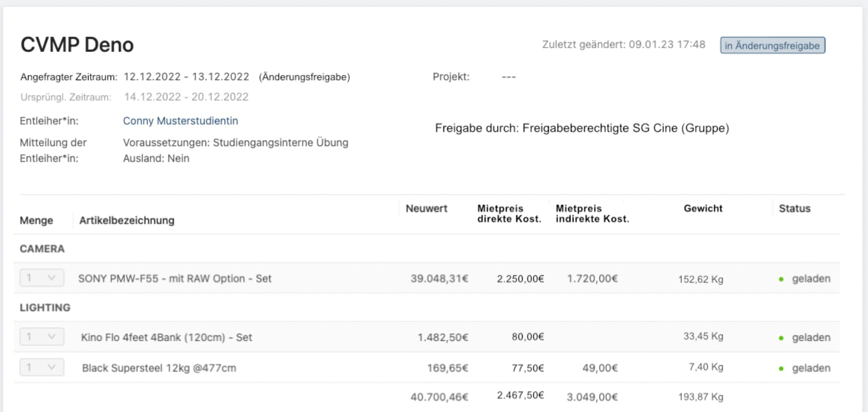The image size is (868, 412).
Task: Expand the quantity selector for Kino Flo 4Bank
Action: (x=42, y=337)
